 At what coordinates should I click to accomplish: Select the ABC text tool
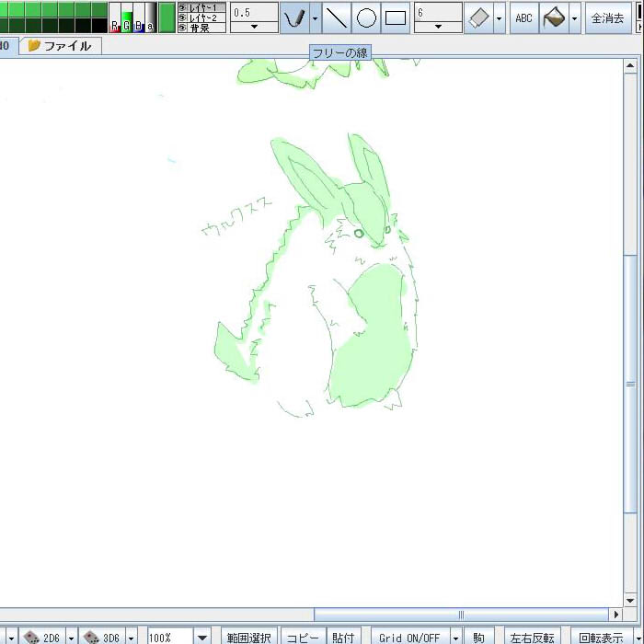[523, 18]
